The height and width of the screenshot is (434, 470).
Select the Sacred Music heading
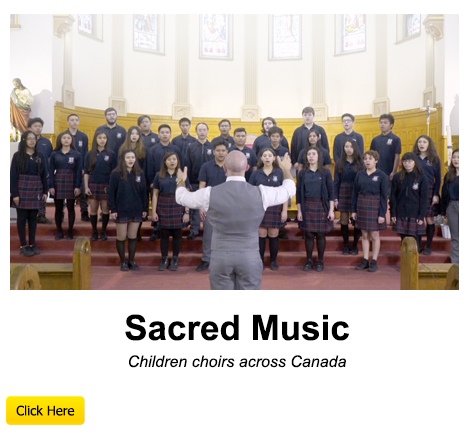tap(237, 328)
